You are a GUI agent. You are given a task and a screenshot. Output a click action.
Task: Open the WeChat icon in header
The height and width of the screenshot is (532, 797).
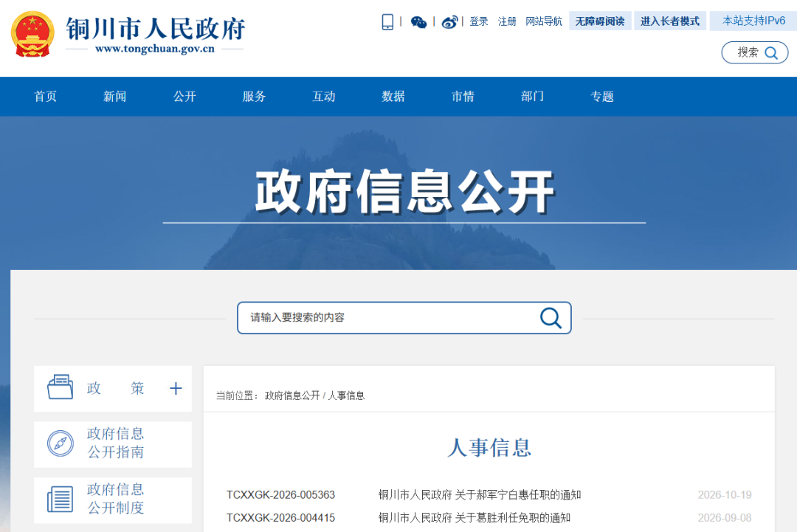click(x=418, y=22)
